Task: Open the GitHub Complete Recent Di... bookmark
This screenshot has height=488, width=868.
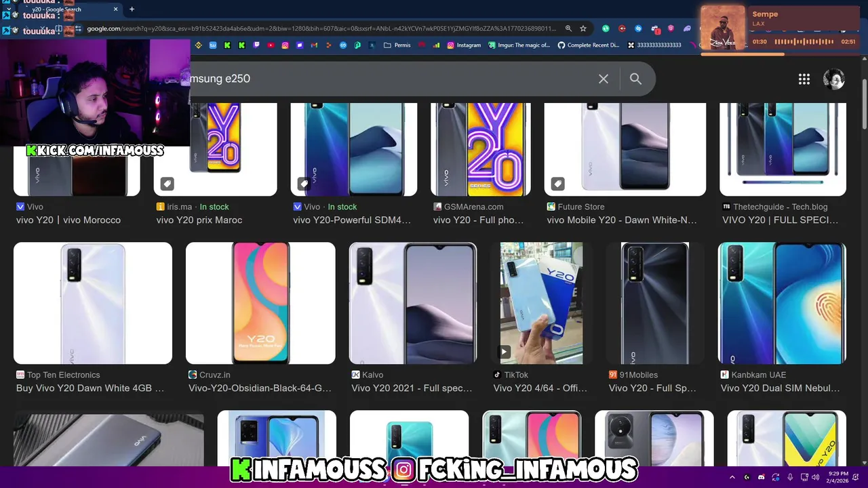Action: [589, 45]
